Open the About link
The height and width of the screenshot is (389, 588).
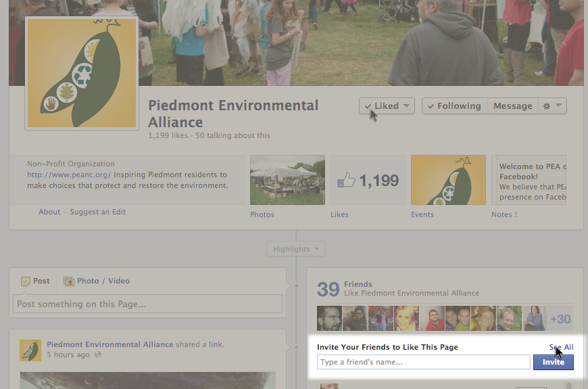[49, 212]
